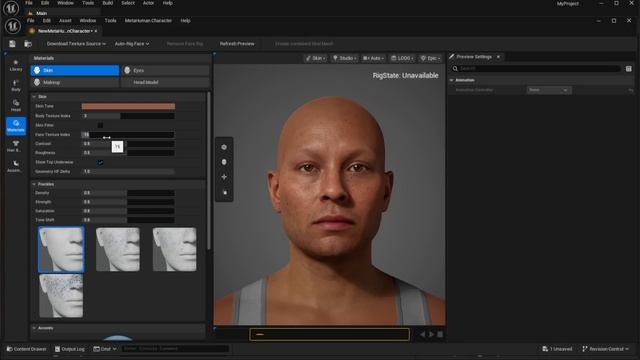This screenshot has height=360, width=640.
Task: Toggle the Skin Filter checkbox
Action: coord(100,125)
